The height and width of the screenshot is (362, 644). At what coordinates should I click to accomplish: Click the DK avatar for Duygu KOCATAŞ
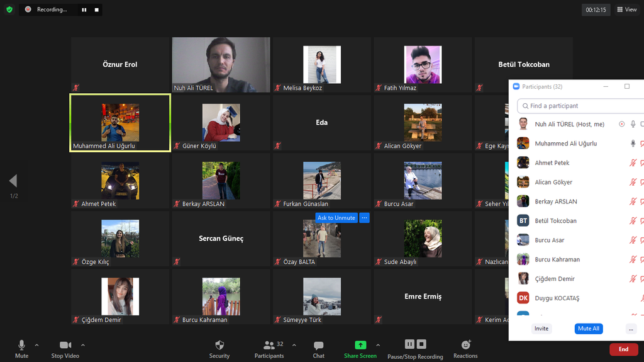pos(523,298)
